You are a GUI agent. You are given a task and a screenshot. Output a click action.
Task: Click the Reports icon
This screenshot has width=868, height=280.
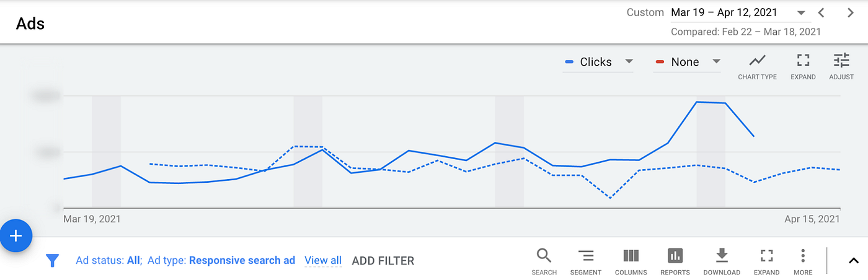(675, 256)
